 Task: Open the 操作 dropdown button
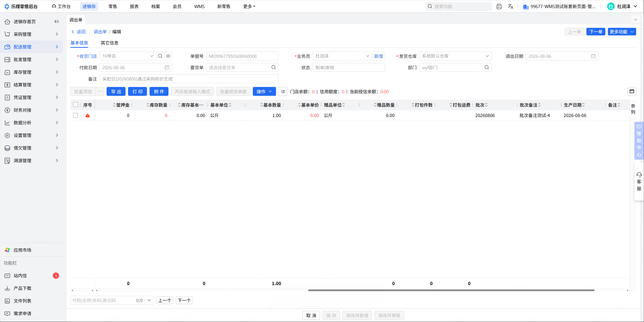pyautogui.click(x=264, y=92)
